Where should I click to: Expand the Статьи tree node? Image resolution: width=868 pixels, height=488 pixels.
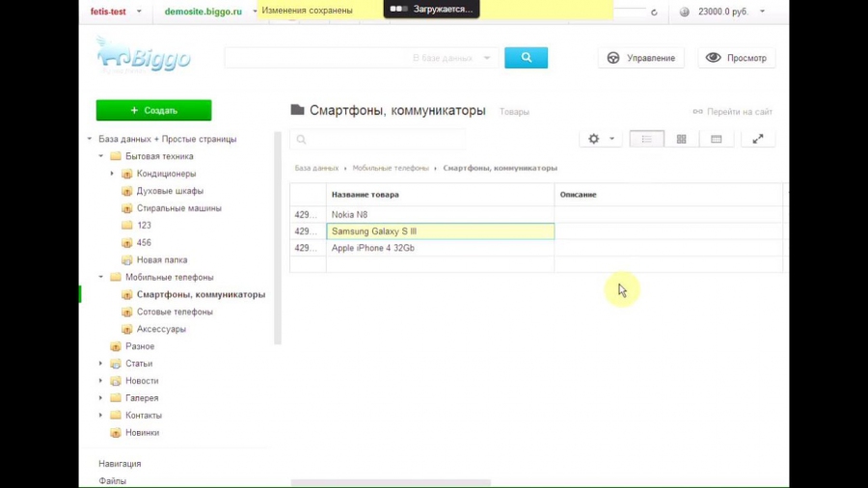pyautogui.click(x=100, y=364)
